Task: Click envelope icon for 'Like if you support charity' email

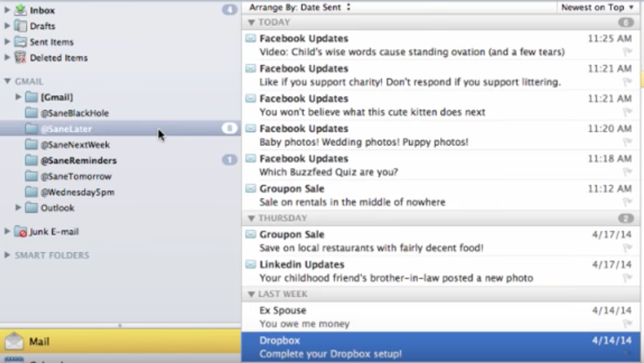Action: pyautogui.click(x=251, y=69)
